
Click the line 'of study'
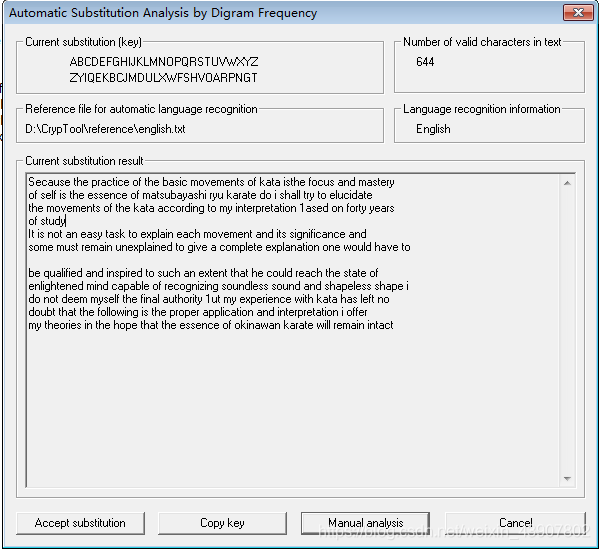47,221
